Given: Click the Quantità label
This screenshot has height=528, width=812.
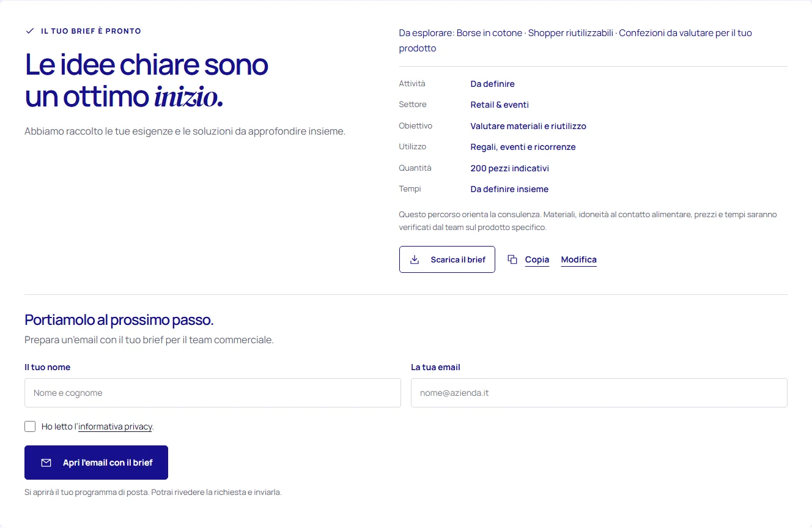Looking at the screenshot, I should click(x=415, y=168).
